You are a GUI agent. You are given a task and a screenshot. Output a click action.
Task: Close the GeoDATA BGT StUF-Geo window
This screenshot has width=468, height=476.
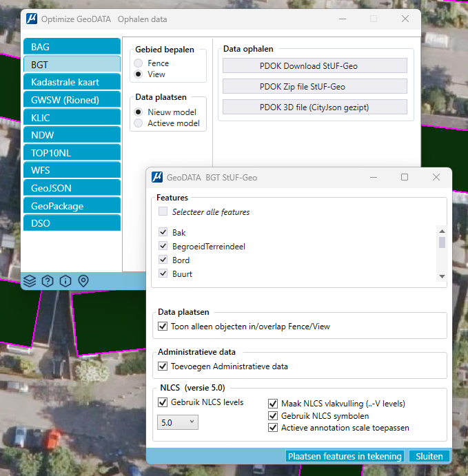436,177
